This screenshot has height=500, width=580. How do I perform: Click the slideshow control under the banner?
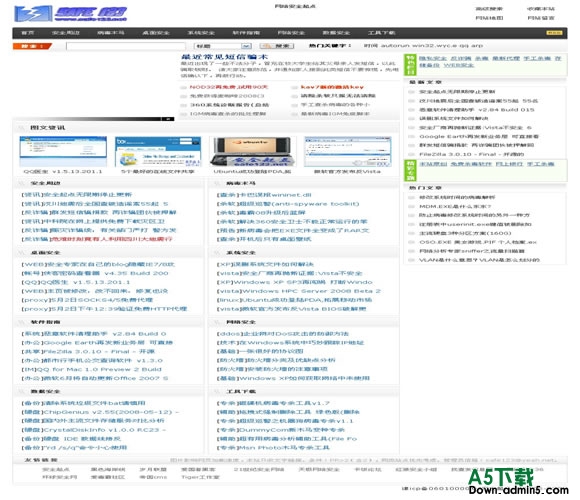[168, 119]
